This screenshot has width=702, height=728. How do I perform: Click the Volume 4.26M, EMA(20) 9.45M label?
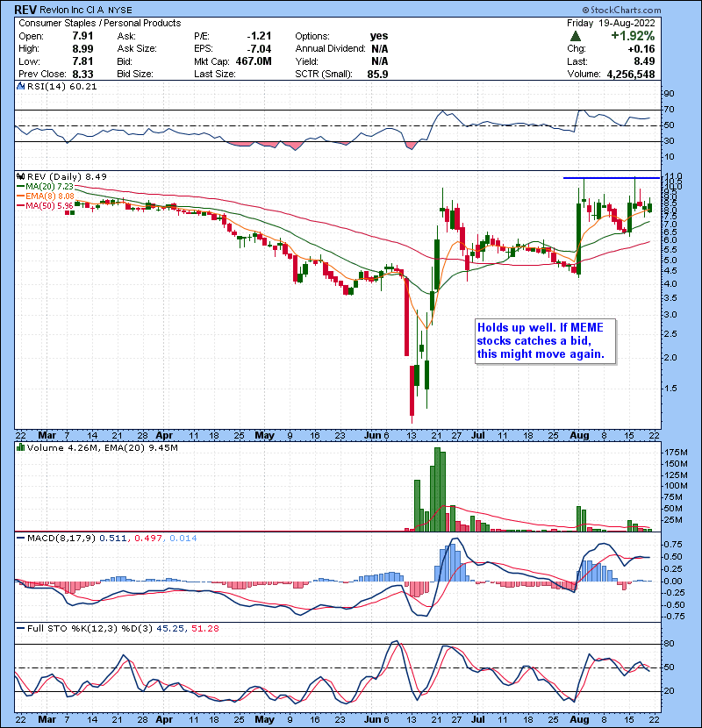102,448
